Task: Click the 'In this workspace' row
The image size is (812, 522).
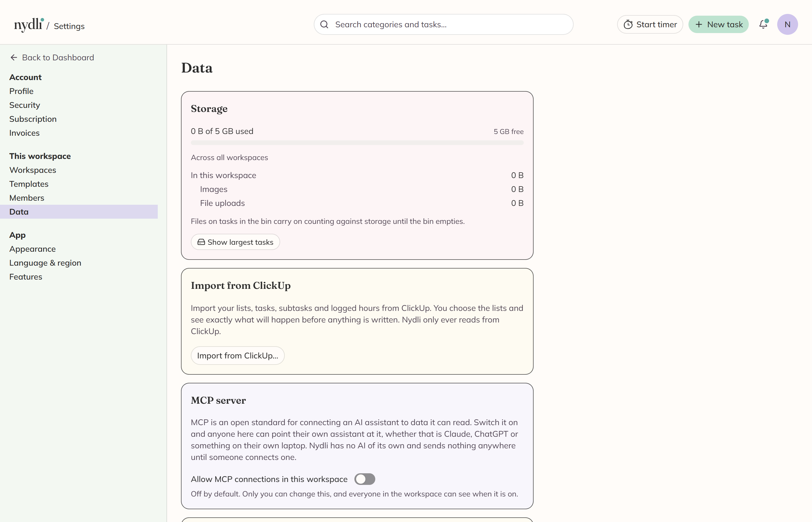Action: pos(357,175)
